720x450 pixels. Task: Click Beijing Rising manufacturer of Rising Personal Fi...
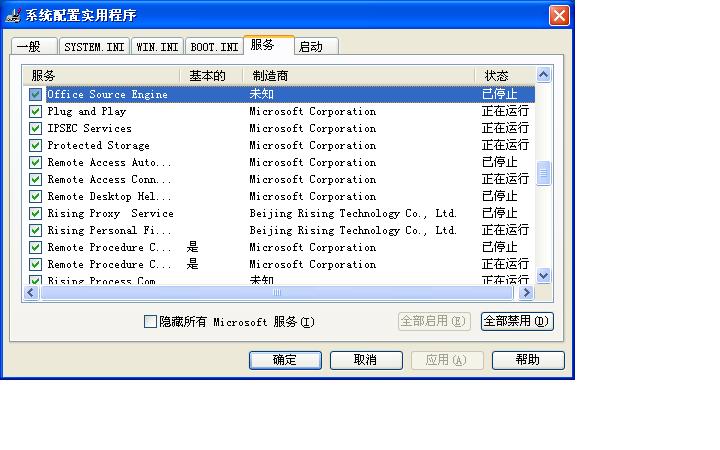pos(353,231)
